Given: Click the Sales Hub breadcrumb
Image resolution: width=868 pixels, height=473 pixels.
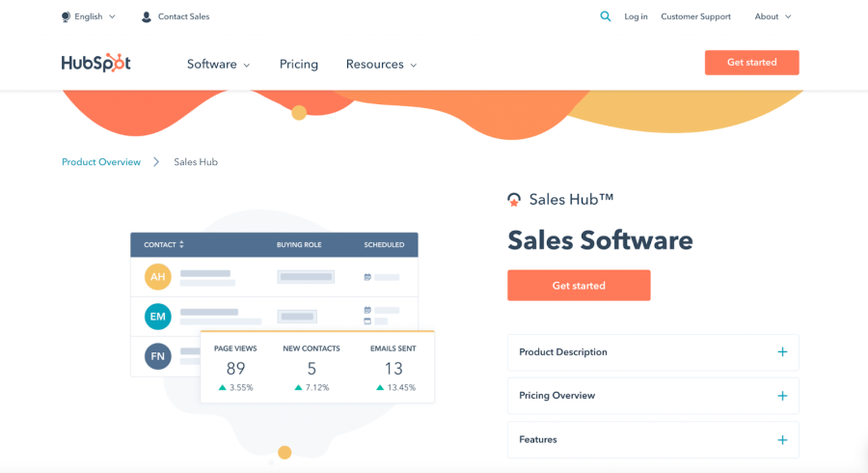Looking at the screenshot, I should (x=196, y=162).
